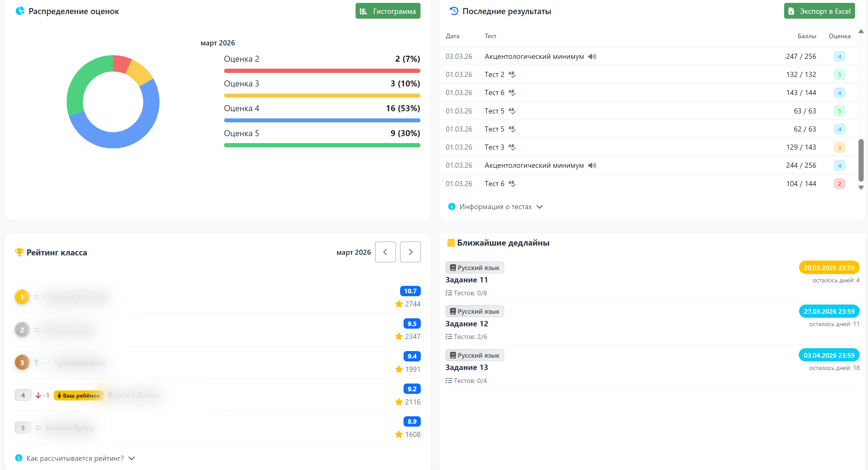868x470 pixels.
Task: Click the blue Оценка 4 progress bar
Action: pos(322,120)
